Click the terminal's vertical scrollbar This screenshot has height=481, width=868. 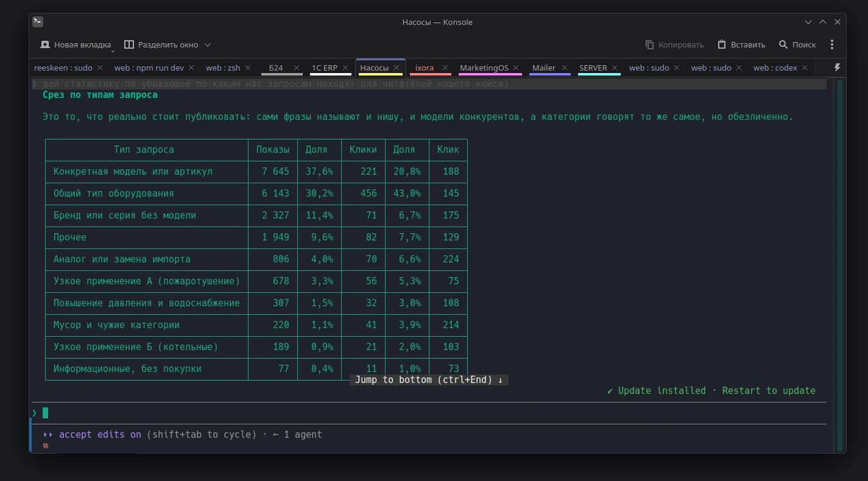pos(840,264)
